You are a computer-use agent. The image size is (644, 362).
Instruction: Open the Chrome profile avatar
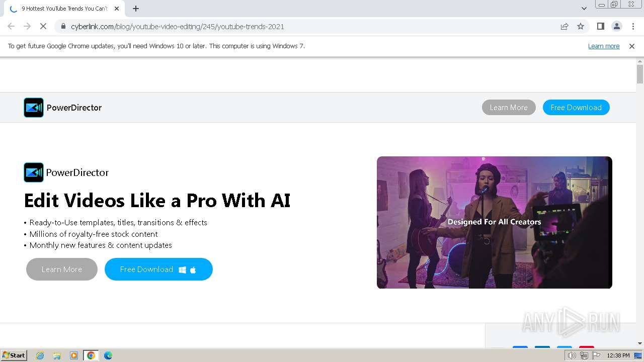tap(616, 26)
